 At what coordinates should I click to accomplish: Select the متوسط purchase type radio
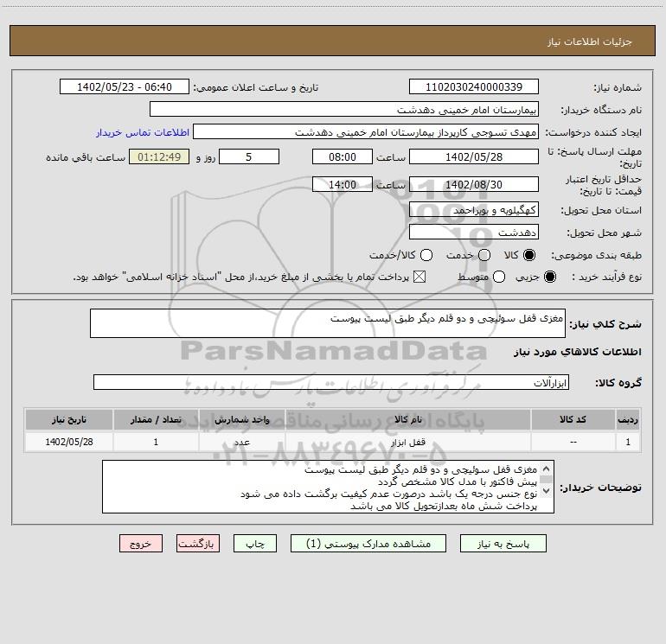tap(499, 277)
